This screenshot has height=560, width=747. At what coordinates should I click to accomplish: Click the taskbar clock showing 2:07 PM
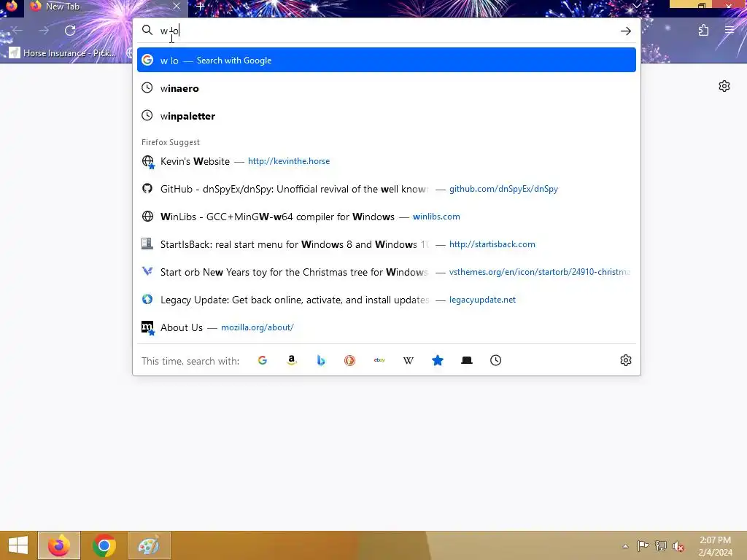(715, 546)
